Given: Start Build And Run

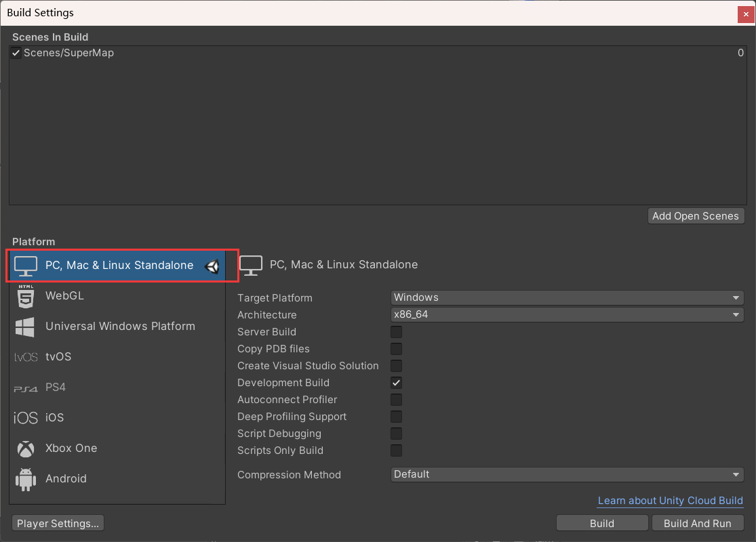Looking at the screenshot, I should (698, 523).
